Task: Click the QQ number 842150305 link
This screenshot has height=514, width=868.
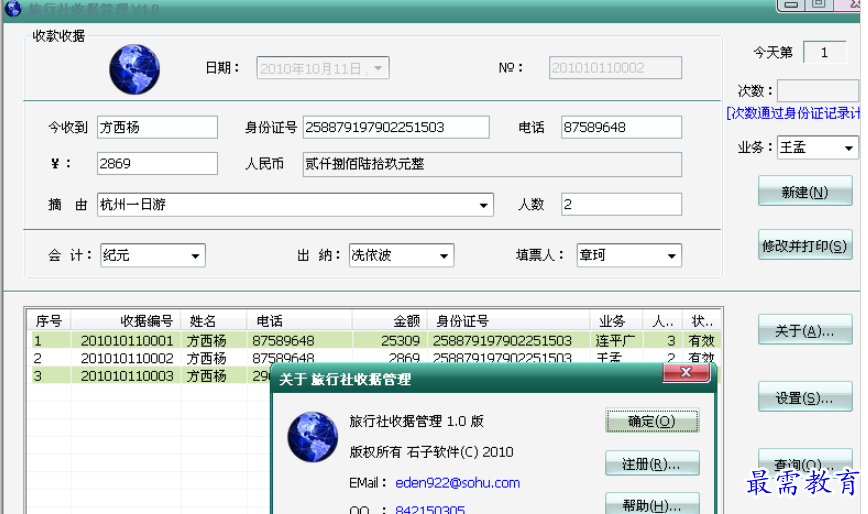Action: (x=430, y=509)
